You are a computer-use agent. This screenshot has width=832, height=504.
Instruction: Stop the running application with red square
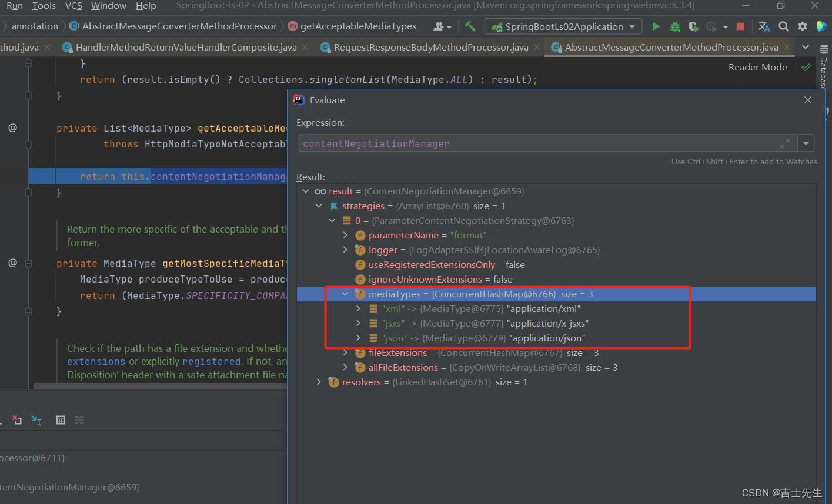click(x=740, y=26)
